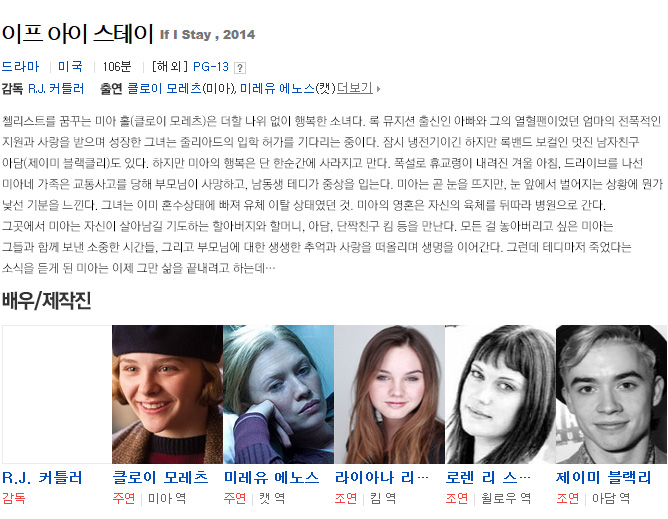This screenshot has height=519, width=668.
Task: Click the blank director photo placeholder
Action: pos(57,394)
